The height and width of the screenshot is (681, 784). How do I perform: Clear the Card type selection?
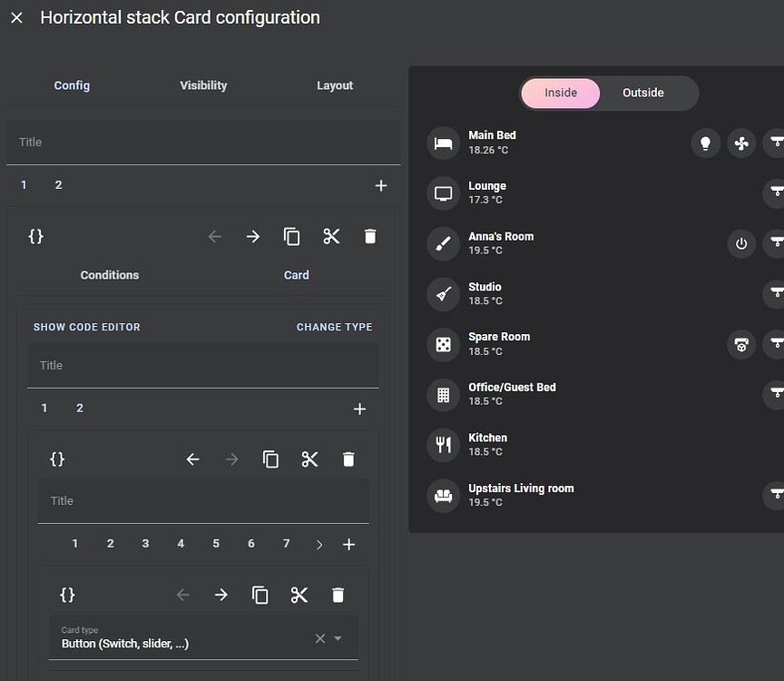320,638
